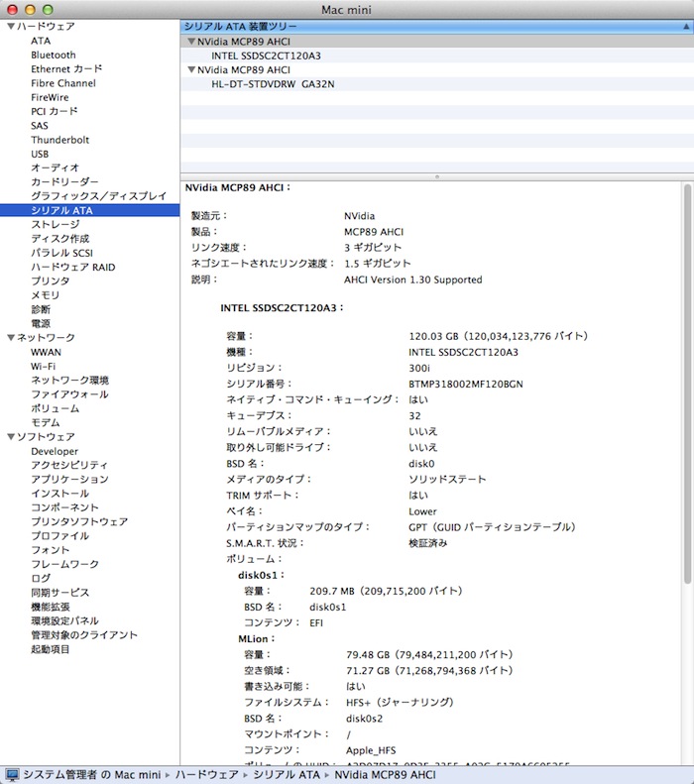This screenshot has width=694, height=784.
Task: Show グラフィックス/ディスプレイ information
Action: click(x=98, y=196)
